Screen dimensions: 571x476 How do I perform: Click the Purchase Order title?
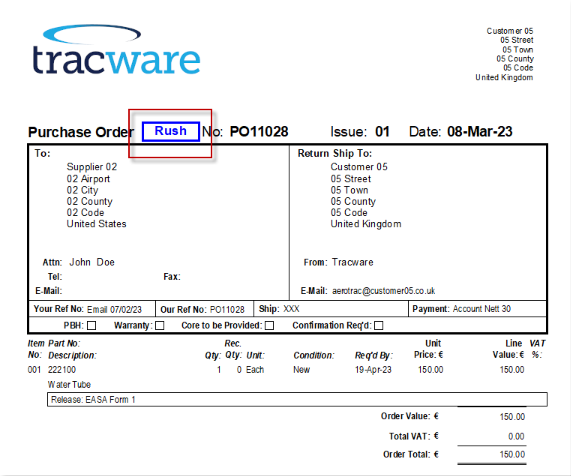(x=81, y=132)
